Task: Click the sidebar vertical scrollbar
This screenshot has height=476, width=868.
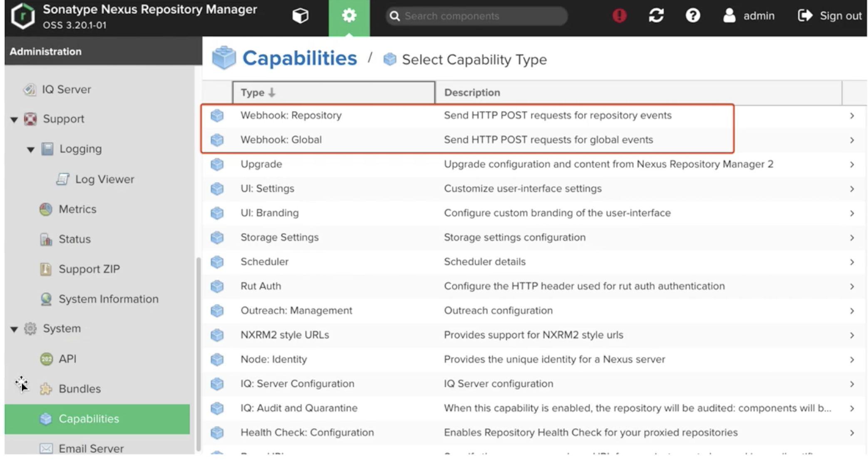Action: coord(198,354)
